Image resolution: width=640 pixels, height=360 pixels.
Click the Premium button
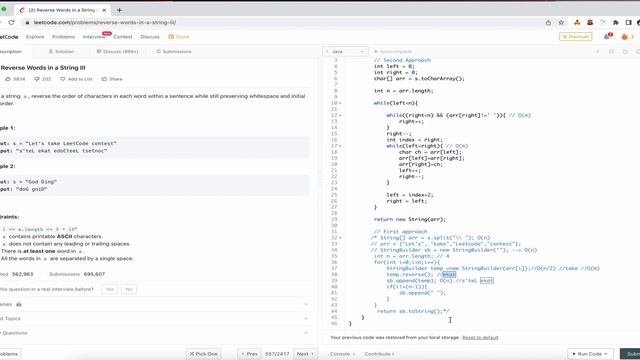tap(576, 37)
